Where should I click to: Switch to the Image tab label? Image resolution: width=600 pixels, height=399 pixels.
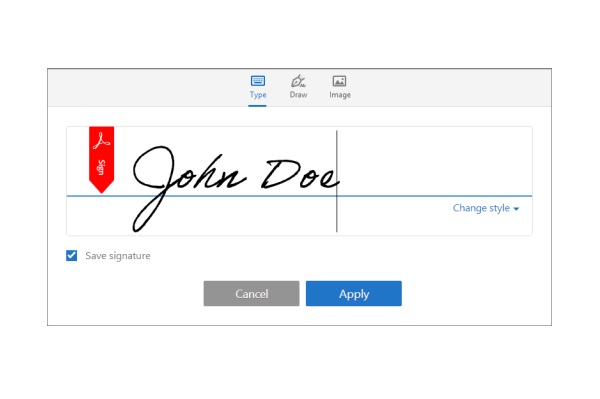pos(340,94)
